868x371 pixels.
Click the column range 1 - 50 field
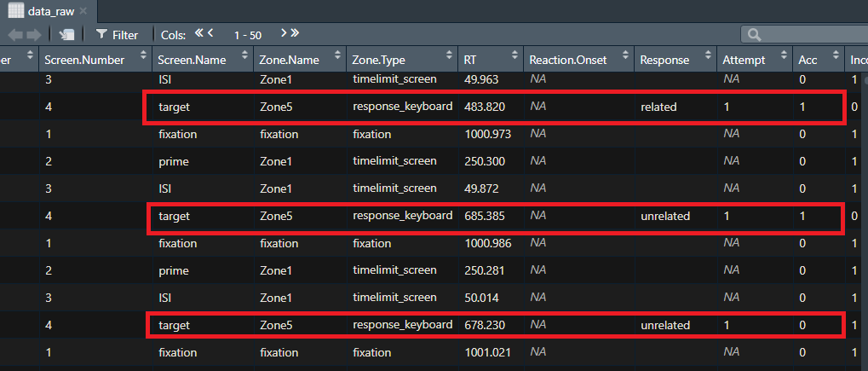(x=247, y=35)
